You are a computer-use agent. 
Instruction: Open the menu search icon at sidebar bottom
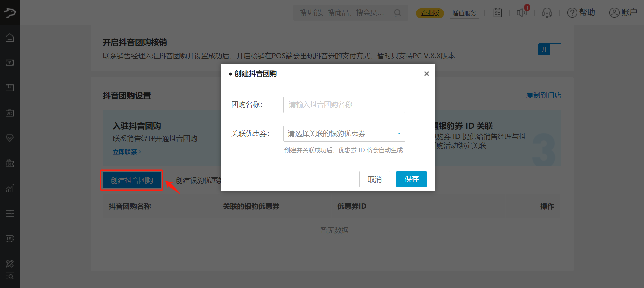(x=10, y=275)
